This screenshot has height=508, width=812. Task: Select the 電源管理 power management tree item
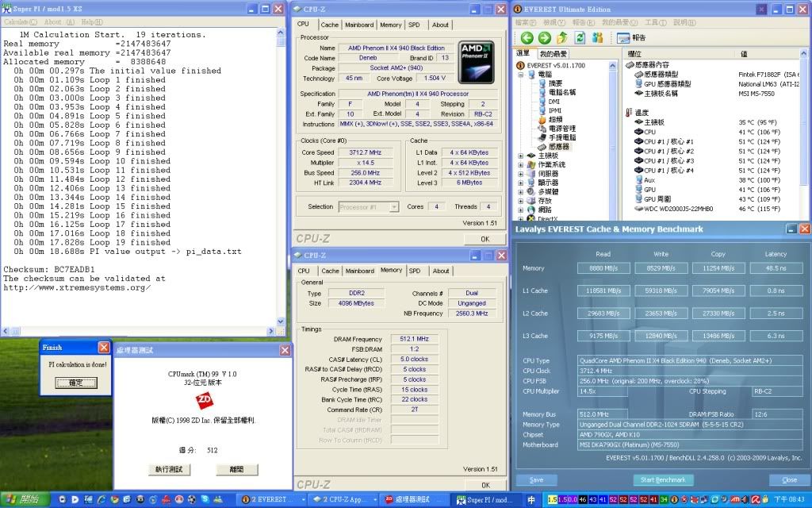click(562, 129)
